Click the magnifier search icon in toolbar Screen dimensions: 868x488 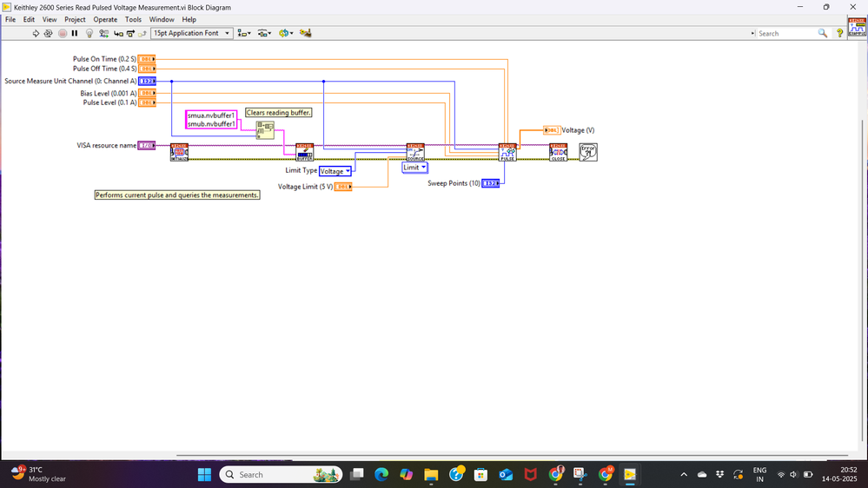coord(823,33)
